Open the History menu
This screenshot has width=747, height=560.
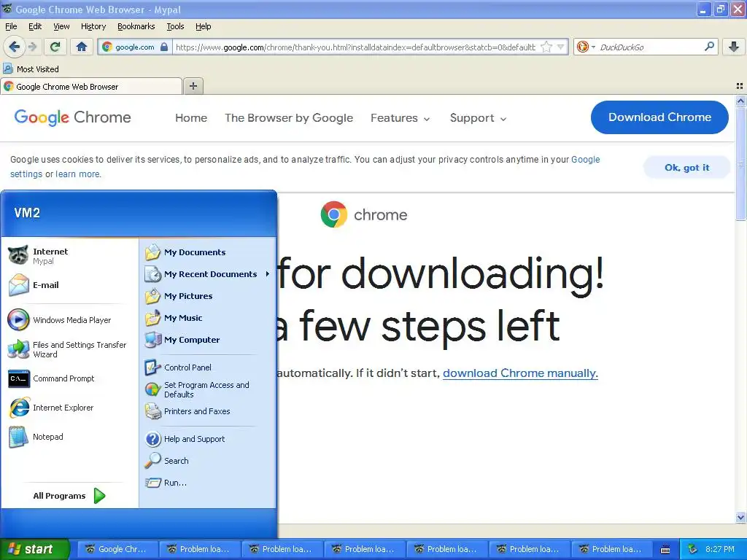[x=93, y=26]
